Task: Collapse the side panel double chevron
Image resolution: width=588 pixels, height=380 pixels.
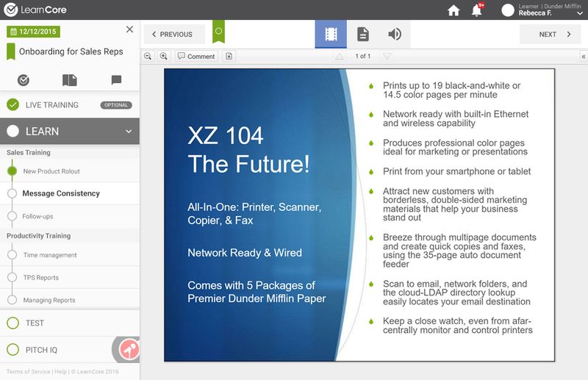Action: pos(584,57)
